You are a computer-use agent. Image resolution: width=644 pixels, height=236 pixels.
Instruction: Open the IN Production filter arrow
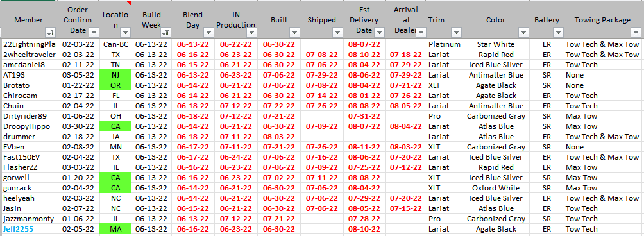(252, 33)
